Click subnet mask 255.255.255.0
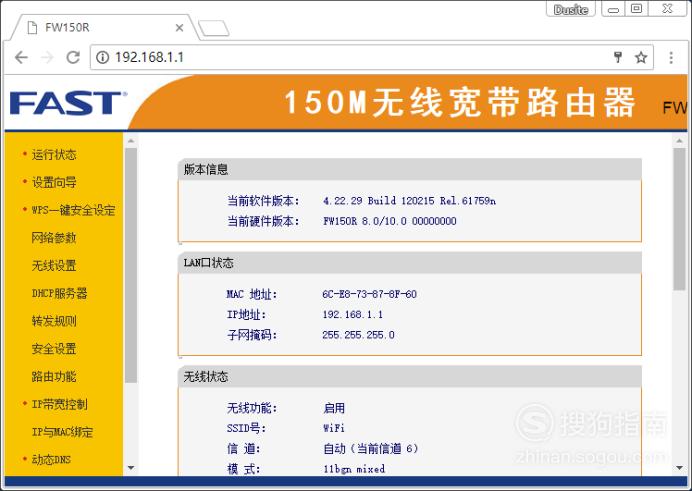 (358, 335)
